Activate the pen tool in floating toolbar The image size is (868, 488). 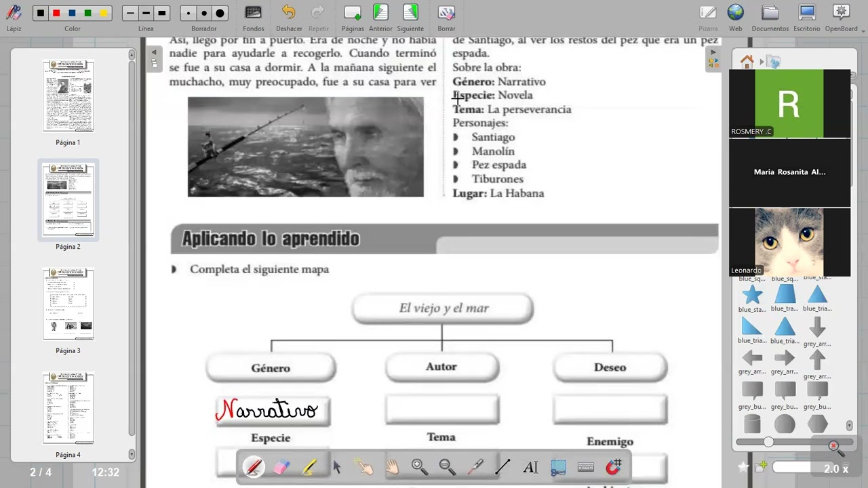[x=254, y=467]
